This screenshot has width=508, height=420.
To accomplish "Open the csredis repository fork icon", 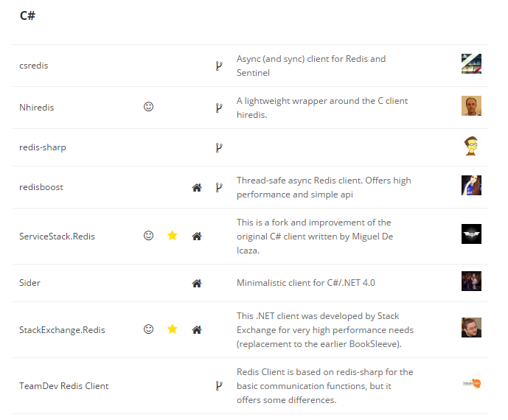I will point(219,66).
